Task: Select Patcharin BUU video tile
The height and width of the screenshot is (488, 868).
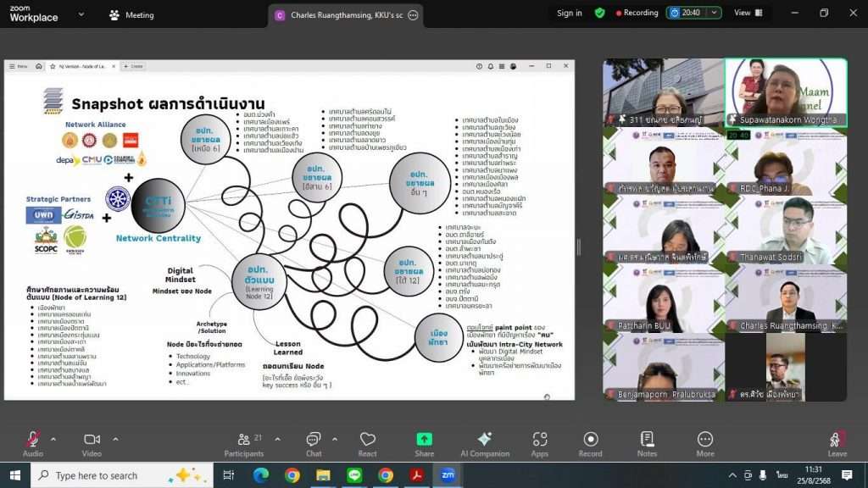Action: click(664, 299)
